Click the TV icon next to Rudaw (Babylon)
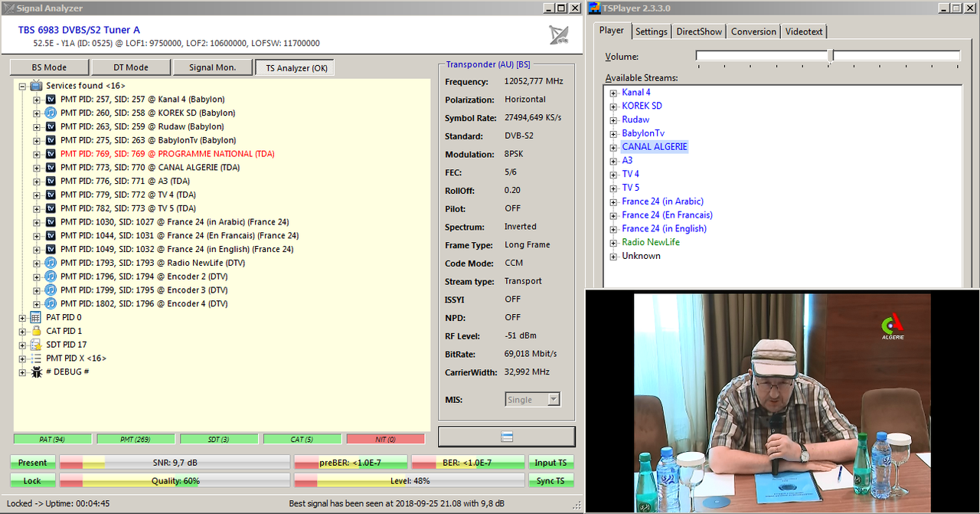The height and width of the screenshot is (514, 980). 51,126
